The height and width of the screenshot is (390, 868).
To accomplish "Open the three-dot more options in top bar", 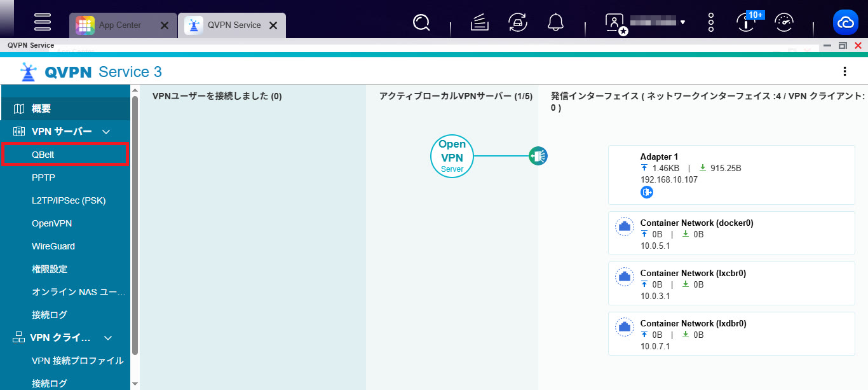I will [711, 23].
